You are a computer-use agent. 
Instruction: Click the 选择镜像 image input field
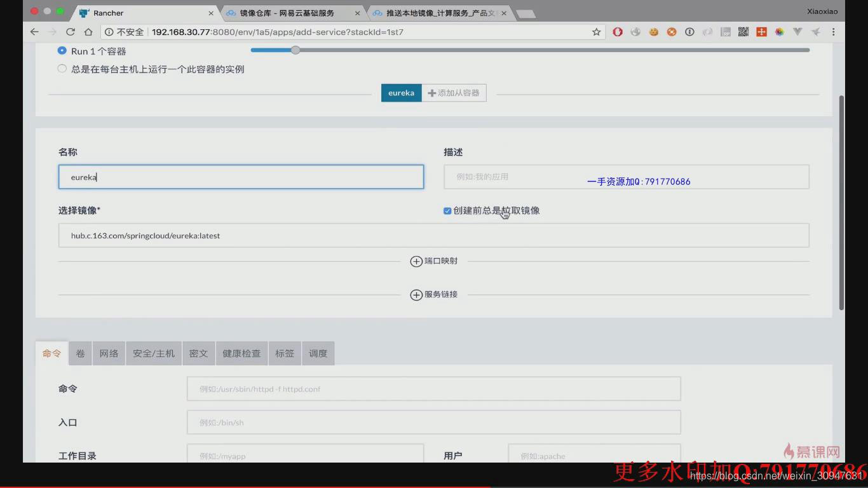click(x=433, y=235)
